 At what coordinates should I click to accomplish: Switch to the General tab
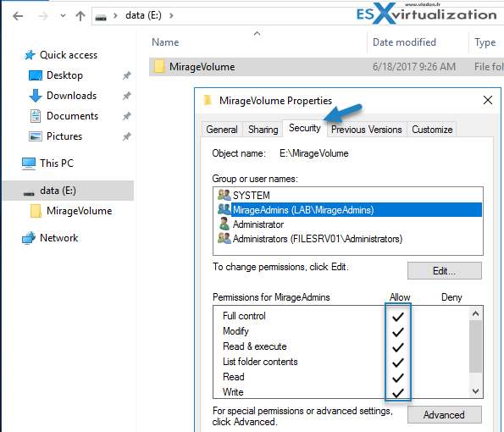coord(222,130)
